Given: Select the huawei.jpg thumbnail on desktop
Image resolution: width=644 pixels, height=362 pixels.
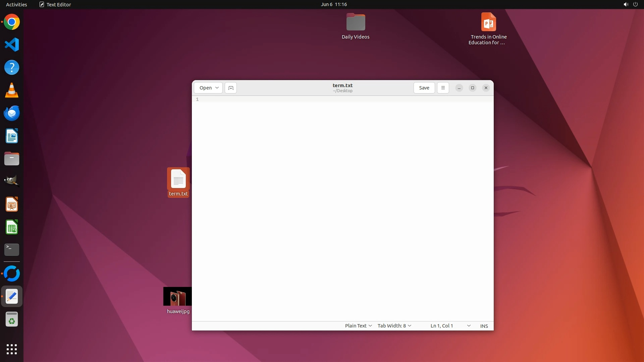Looking at the screenshot, I should click(177, 296).
